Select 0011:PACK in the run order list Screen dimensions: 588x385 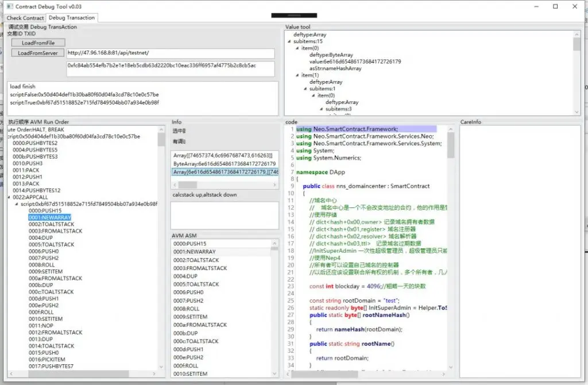point(26,170)
